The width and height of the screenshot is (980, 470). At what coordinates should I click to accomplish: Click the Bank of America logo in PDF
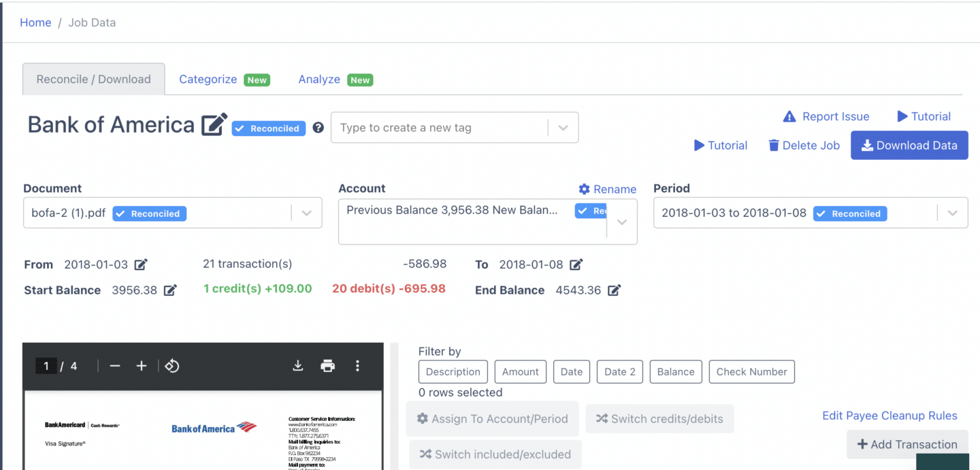point(214,428)
